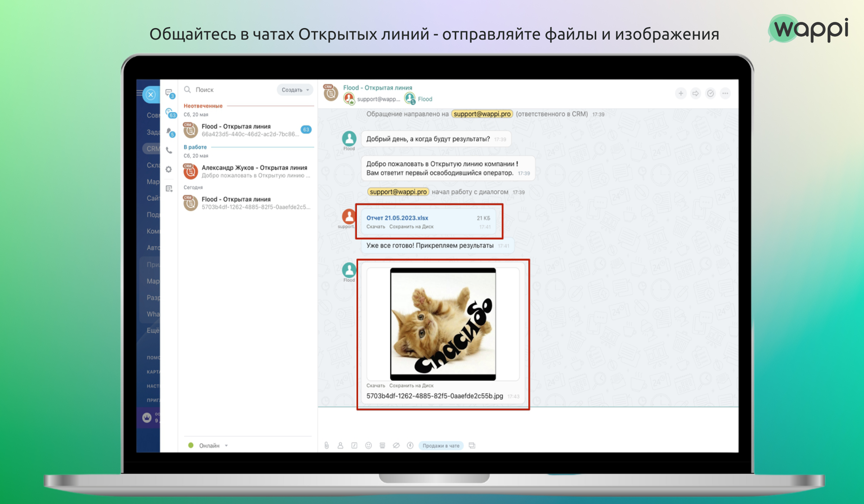Open the kitten image thumbnail
The width and height of the screenshot is (864, 504).
[443, 324]
